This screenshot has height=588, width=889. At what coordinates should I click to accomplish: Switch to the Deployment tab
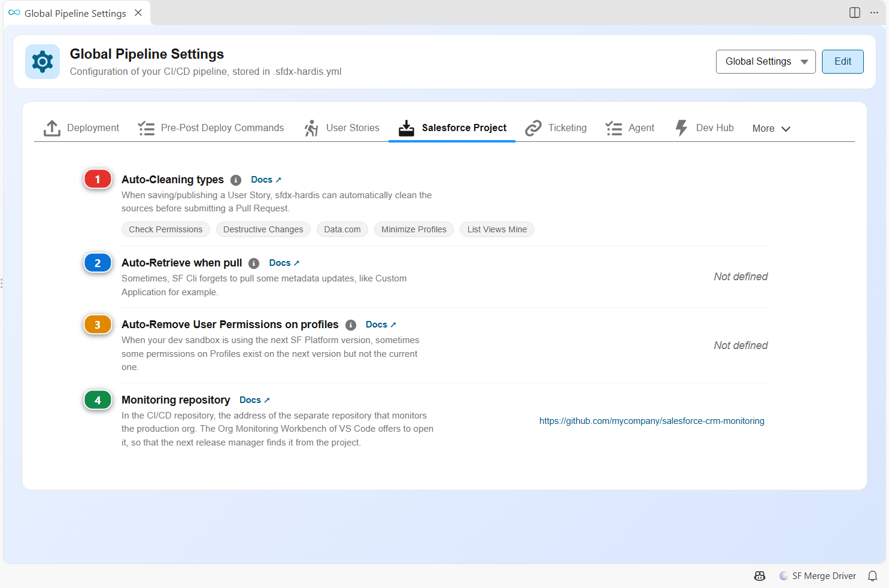pyautogui.click(x=81, y=128)
